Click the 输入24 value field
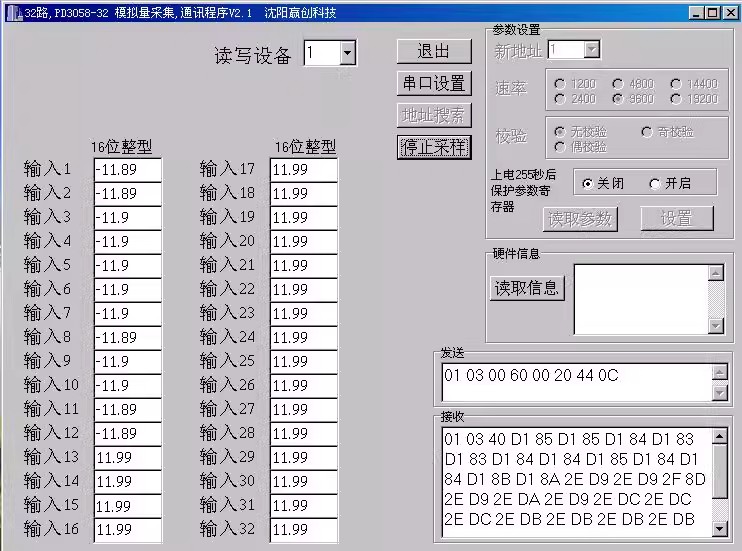 304,338
